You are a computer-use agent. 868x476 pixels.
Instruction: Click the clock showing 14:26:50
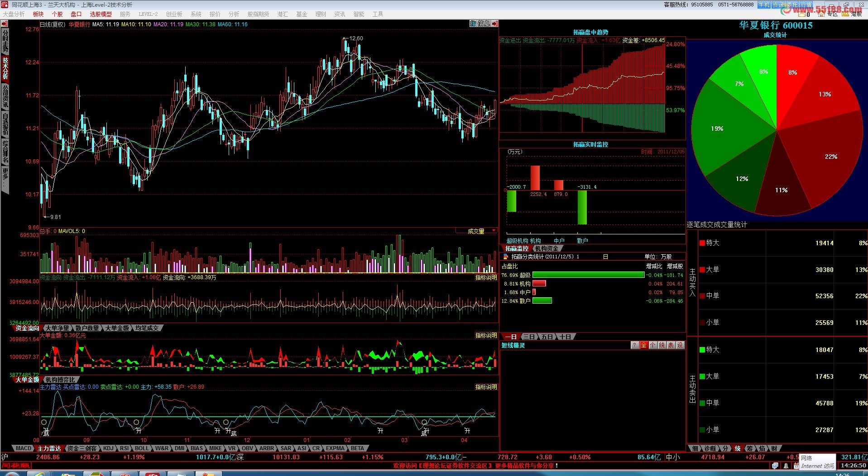coord(853,466)
